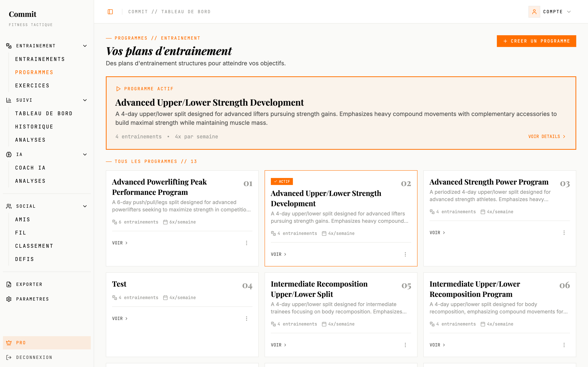588x367 pixels.
Task: Open the kebab menu on Advanced Strength Power Program
Action: [x=564, y=232]
